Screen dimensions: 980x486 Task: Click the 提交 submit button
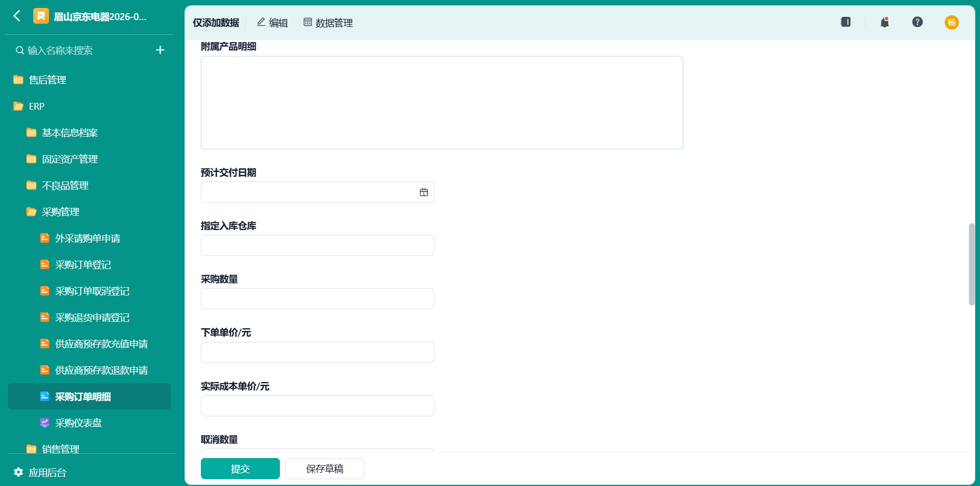[240, 469]
